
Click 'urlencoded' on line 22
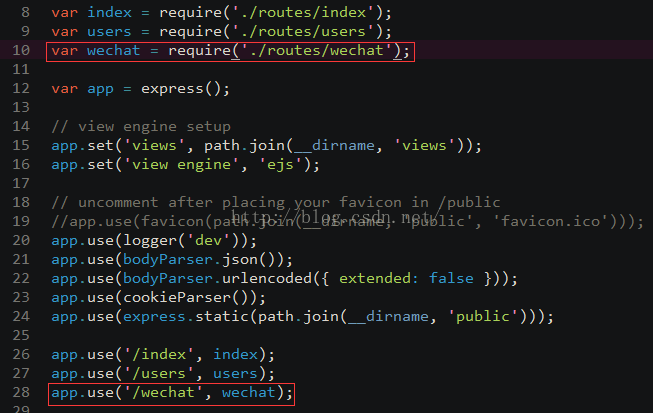pyautogui.click(x=267, y=279)
